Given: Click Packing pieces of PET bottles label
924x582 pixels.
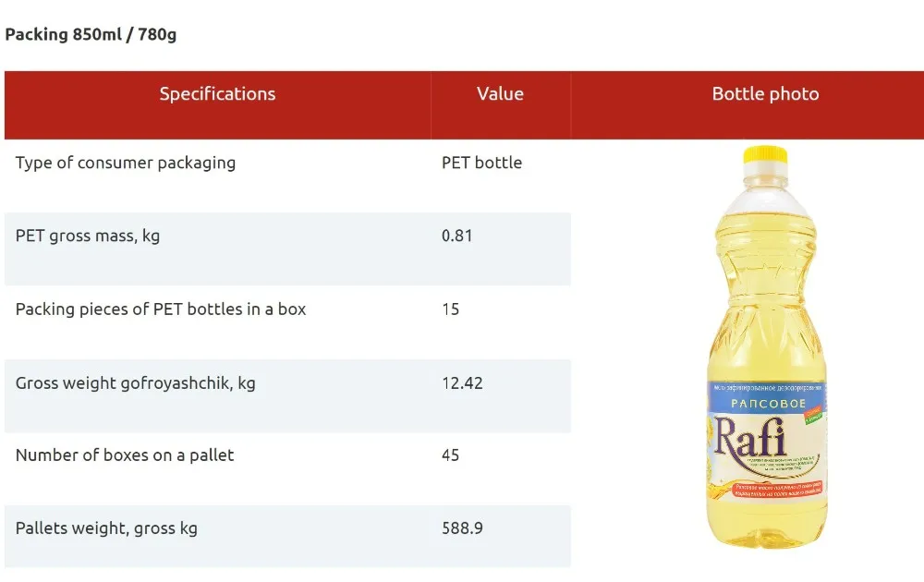Looking at the screenshot, I should (161, 309).
